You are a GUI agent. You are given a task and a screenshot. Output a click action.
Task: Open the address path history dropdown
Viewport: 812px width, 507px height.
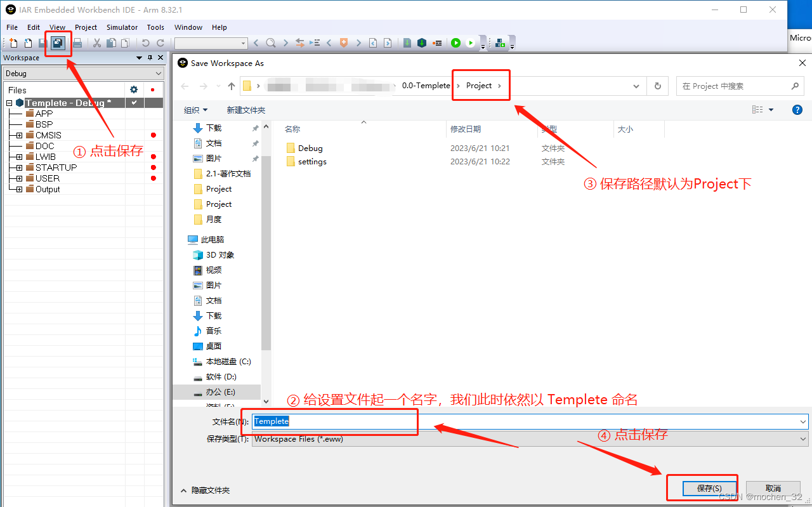pos(636,86)
